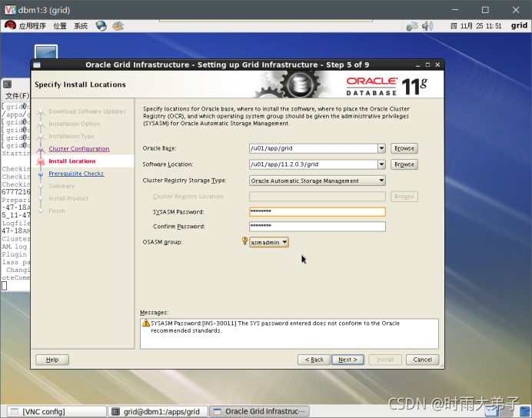The image size is (532, 418).
Task: Click the Download Software Updates step label
Action: (87, 111)
